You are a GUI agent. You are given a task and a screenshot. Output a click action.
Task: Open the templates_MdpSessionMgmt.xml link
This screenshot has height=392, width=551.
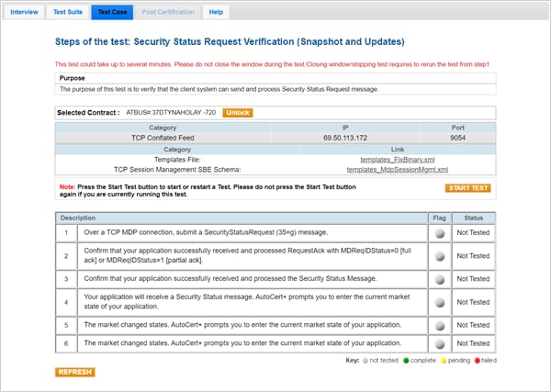tap(397, 170)
